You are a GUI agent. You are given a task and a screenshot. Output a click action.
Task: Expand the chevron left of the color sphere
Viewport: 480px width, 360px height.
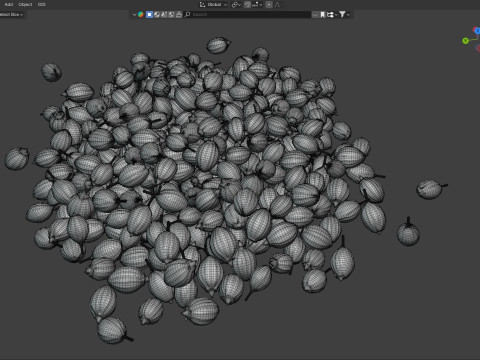[134, 14]
